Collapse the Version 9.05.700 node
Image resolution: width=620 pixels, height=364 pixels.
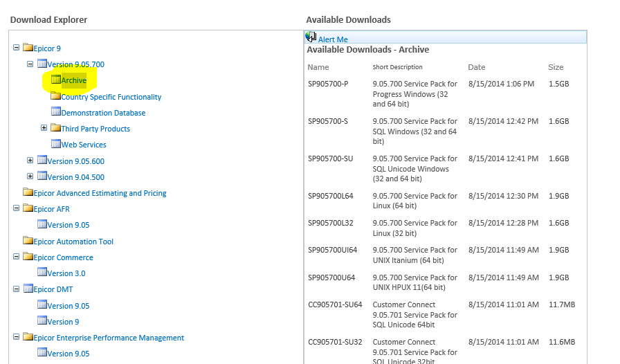point(30,64)
